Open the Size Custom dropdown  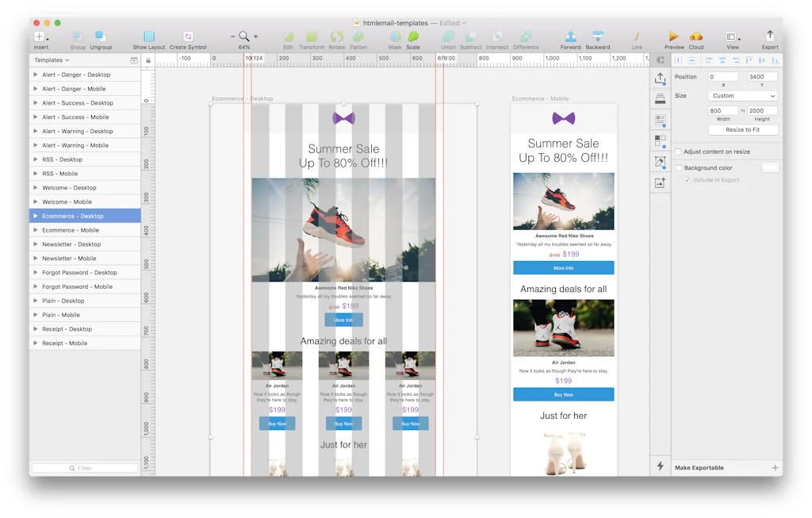click(x=742, y=95)
